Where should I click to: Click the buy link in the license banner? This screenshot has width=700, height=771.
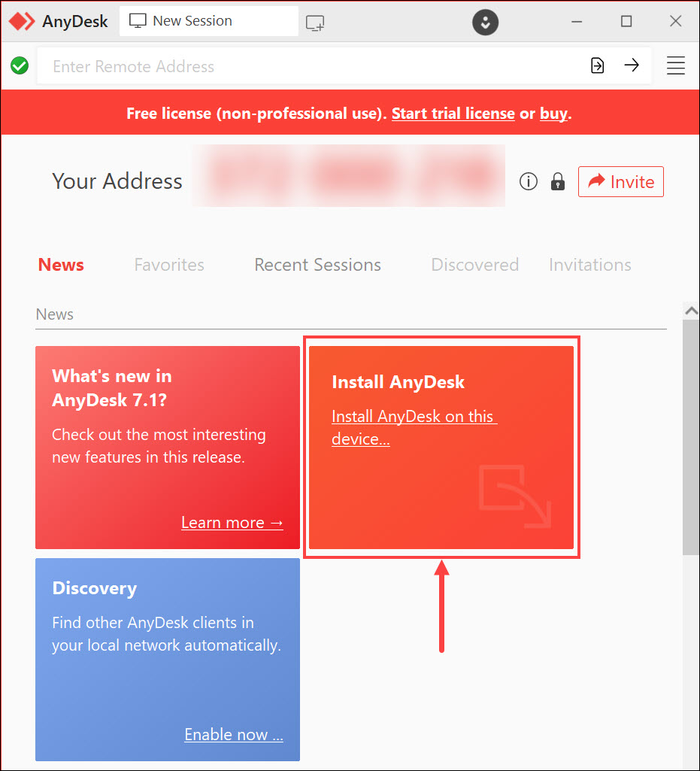(x=553, y=113)
